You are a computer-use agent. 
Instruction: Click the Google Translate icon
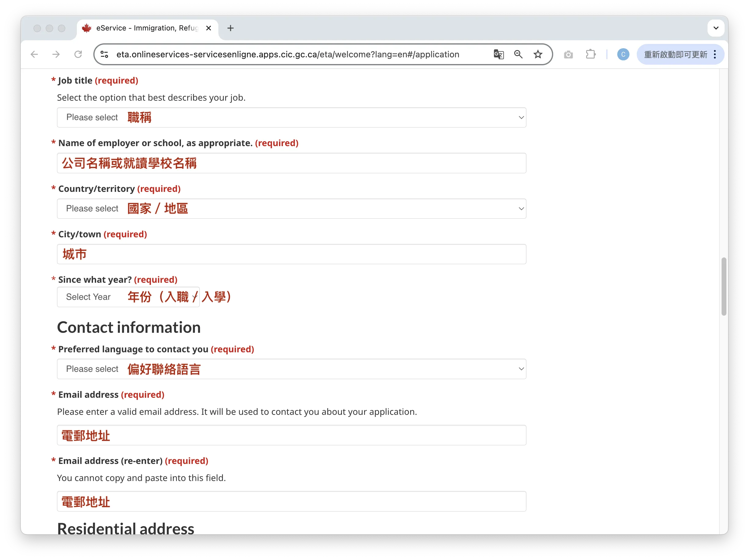(498, 55)
